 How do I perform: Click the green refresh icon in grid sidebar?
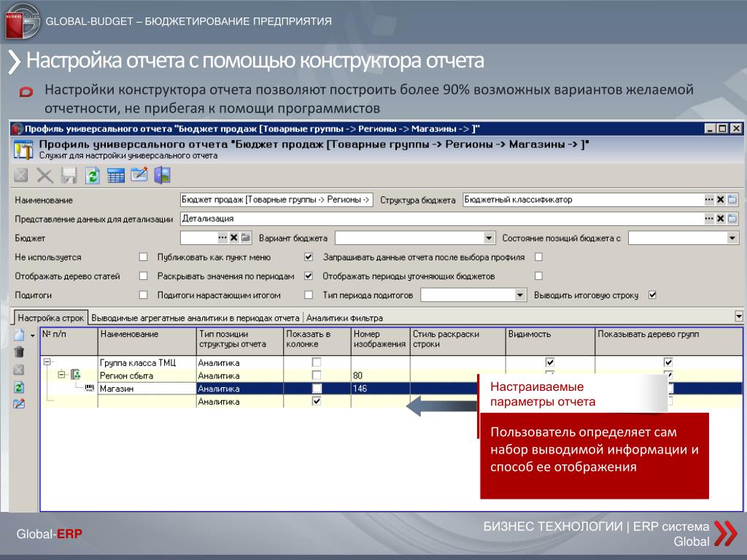coord(19,386)
